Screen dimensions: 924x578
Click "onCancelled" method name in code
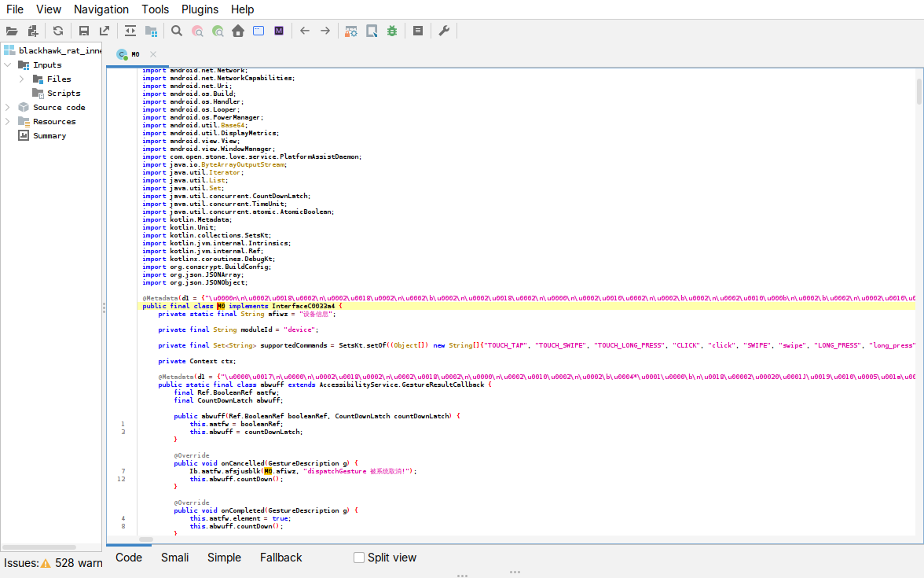click(x=242, y=464)
